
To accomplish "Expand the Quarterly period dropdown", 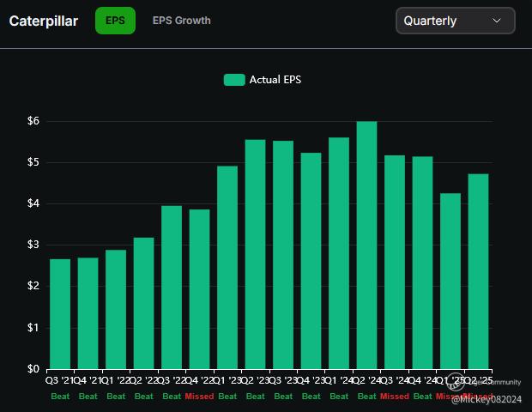I will click(x=455, y=21).
